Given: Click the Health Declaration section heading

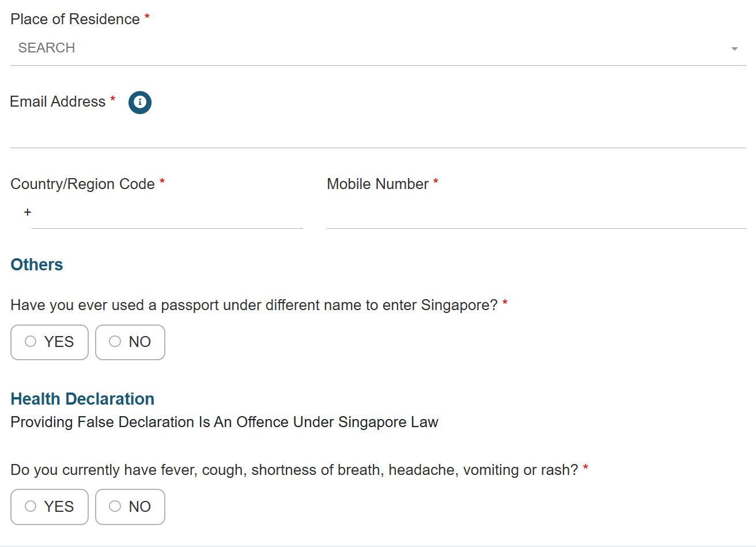Looking at the screenshot, I should (x=82, y=399).
